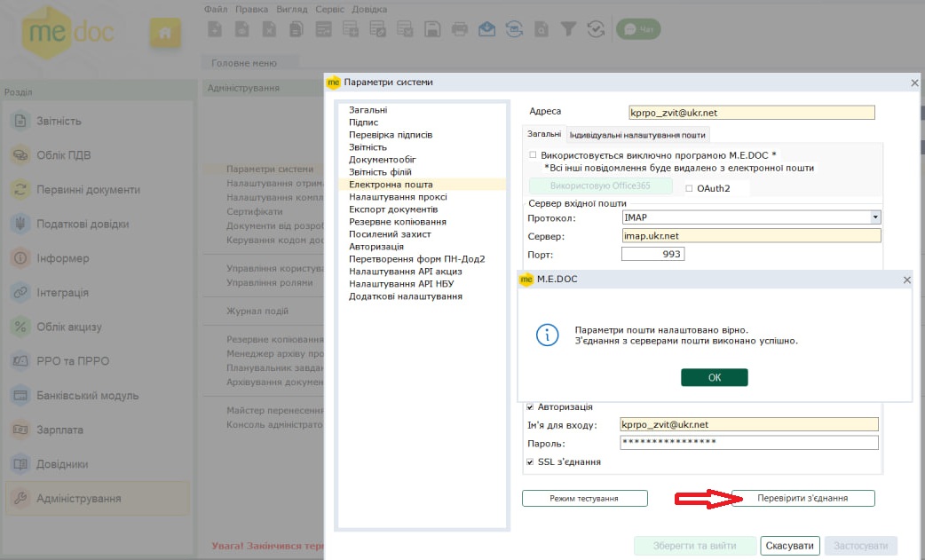Screen dimensions: 925x560
Task: Click the filter funnel toolbar icon
Action: [x=569, y=29]
